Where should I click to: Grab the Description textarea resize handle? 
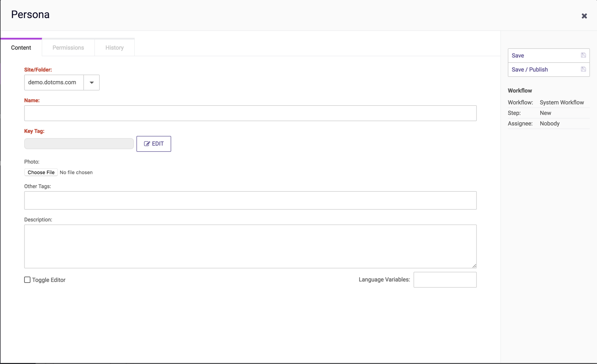point(474,265)
